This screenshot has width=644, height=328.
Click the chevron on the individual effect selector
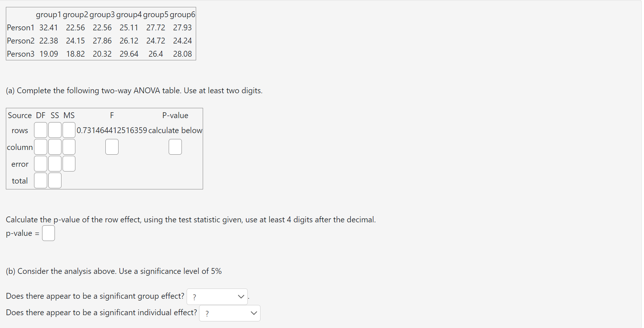tap(254, 313)
